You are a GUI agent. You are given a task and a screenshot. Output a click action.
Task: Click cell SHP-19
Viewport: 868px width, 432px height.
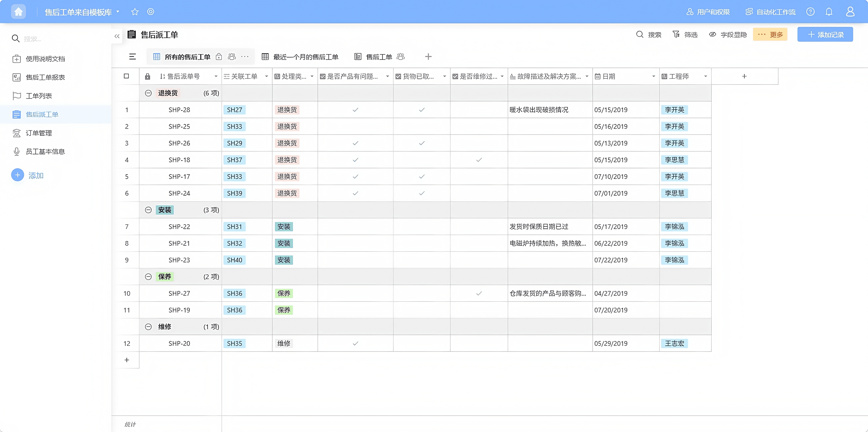click(x=179, y=310)
